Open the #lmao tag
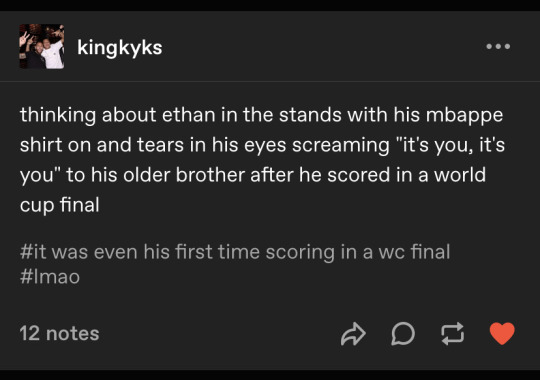 (50, 277)
